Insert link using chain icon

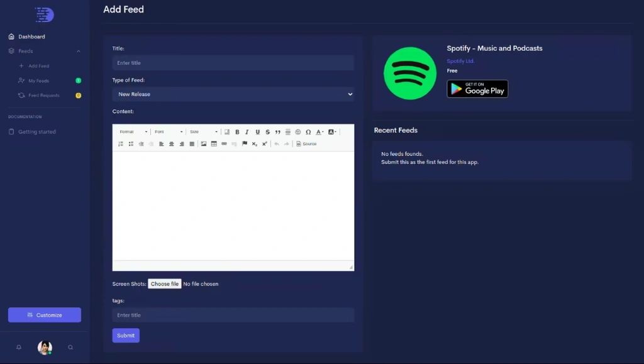point(224,143)
